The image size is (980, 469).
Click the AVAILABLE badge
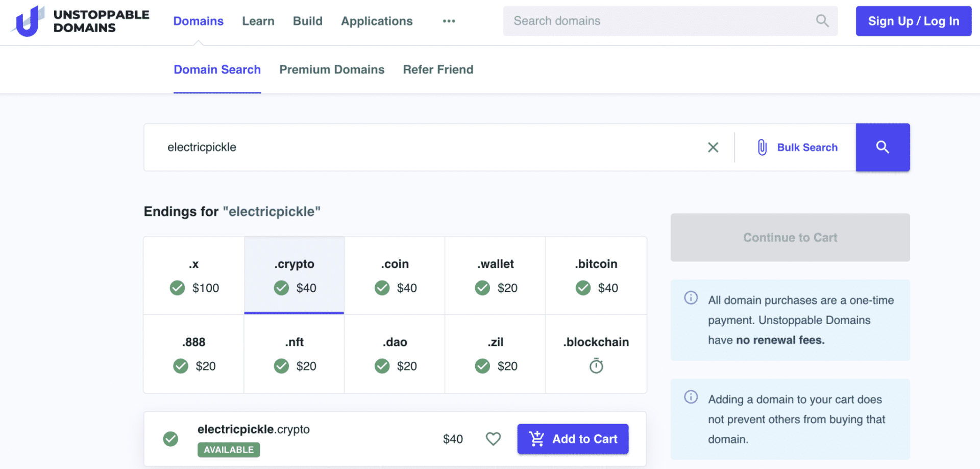tap(229, 450)
